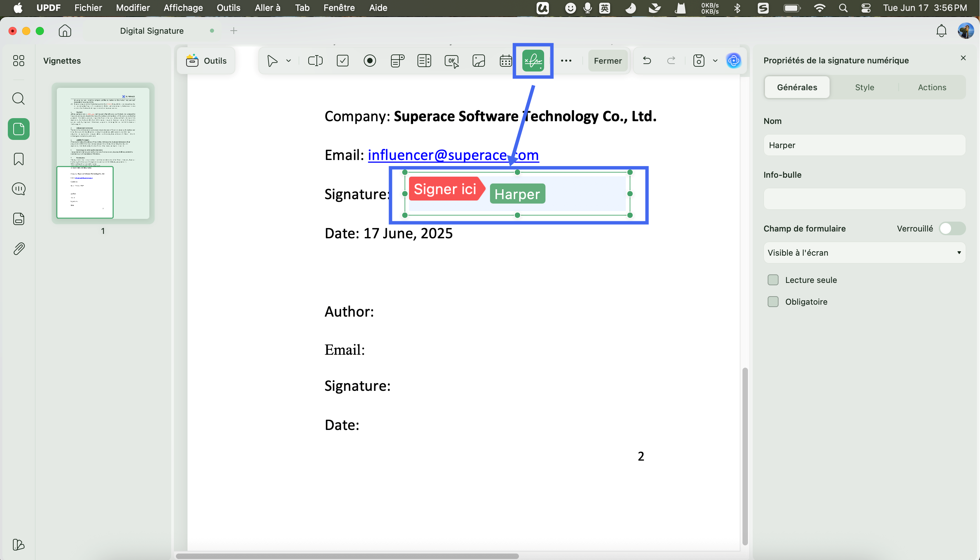Select the OK button form tool

coord(451,61)
